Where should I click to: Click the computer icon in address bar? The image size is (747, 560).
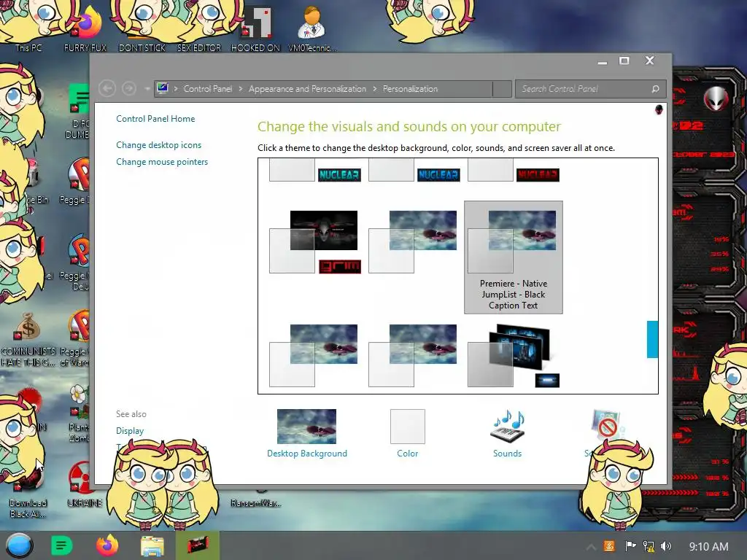click(163, 88)
